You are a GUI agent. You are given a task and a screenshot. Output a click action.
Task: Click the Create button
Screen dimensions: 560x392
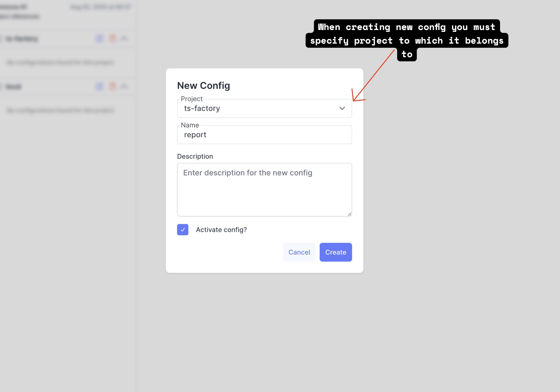(336, 252)
